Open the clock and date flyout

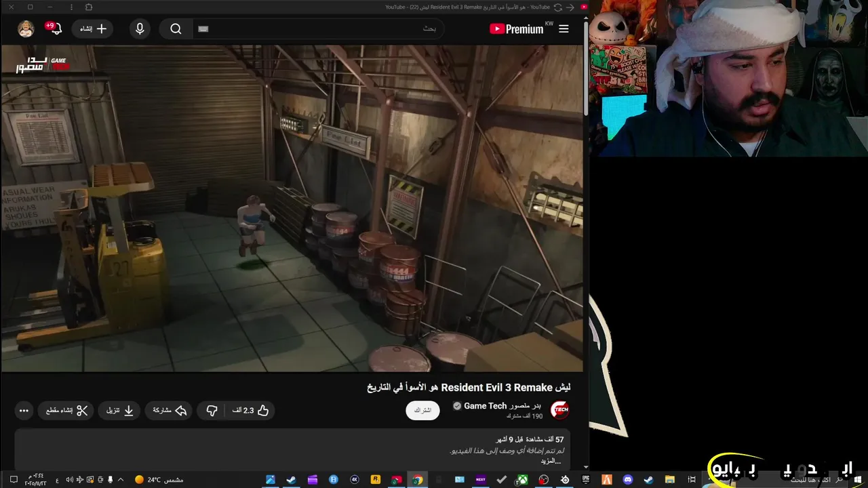36,480
